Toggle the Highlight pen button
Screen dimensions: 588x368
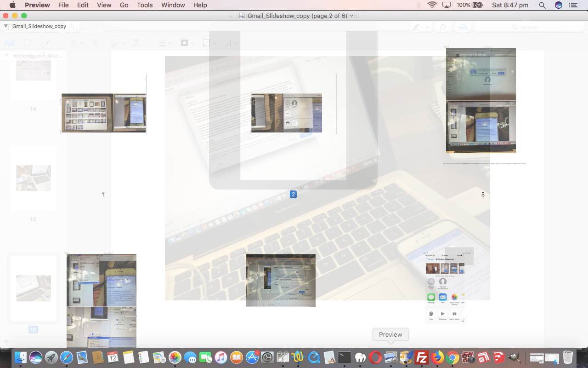(416, 28)
